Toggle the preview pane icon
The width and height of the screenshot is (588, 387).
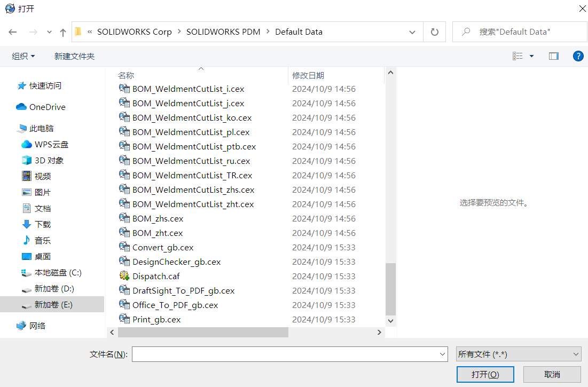[x=553, y=56]
